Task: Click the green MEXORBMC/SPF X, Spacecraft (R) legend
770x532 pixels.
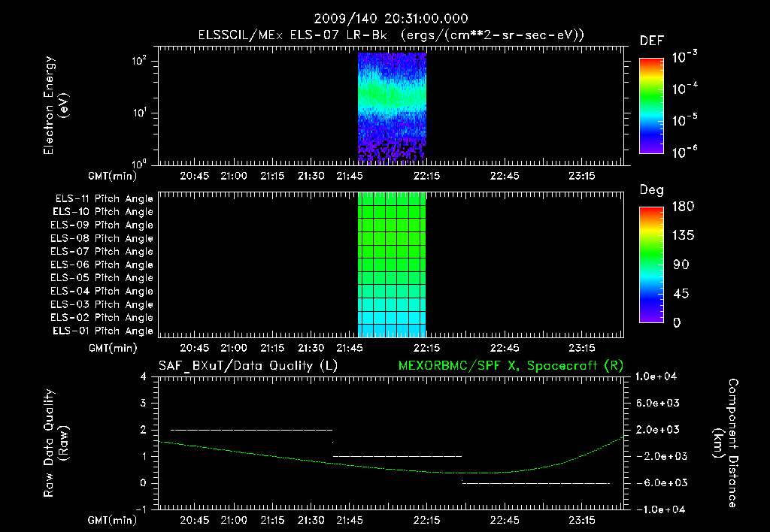Action: [511, 366]
